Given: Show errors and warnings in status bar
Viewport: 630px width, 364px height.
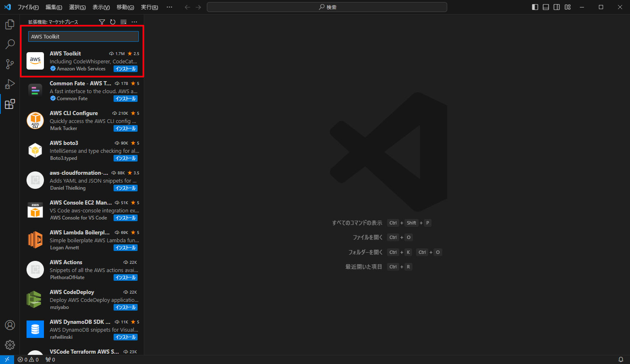Looking at the screenshot, I should point(28,359).
